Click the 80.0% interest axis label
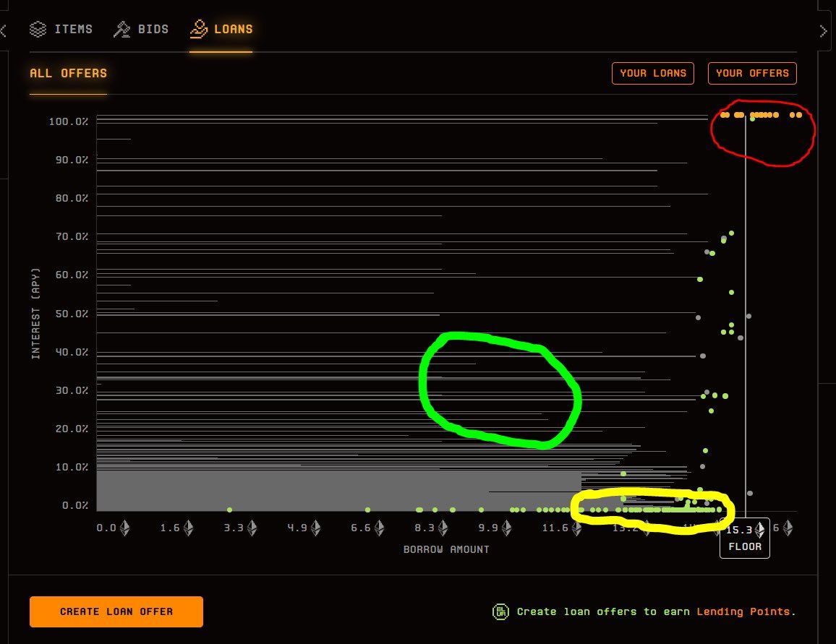 pos(72,198)
